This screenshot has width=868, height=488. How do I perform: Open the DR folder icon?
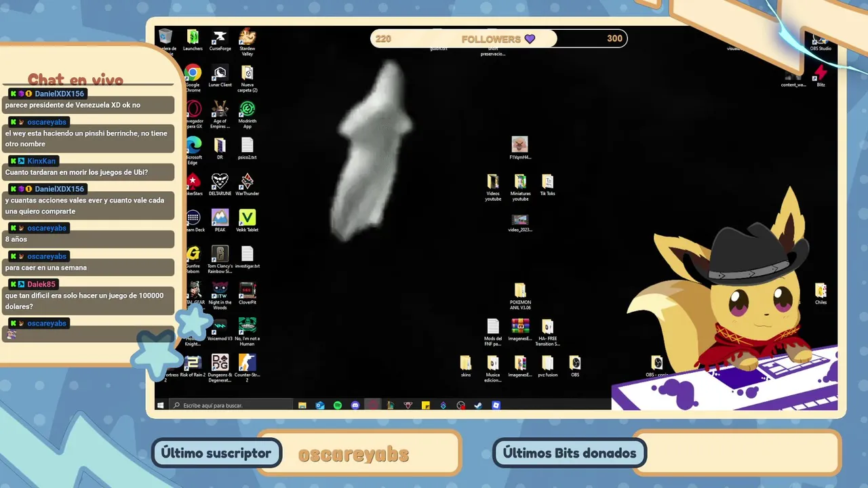coord(220,148)
